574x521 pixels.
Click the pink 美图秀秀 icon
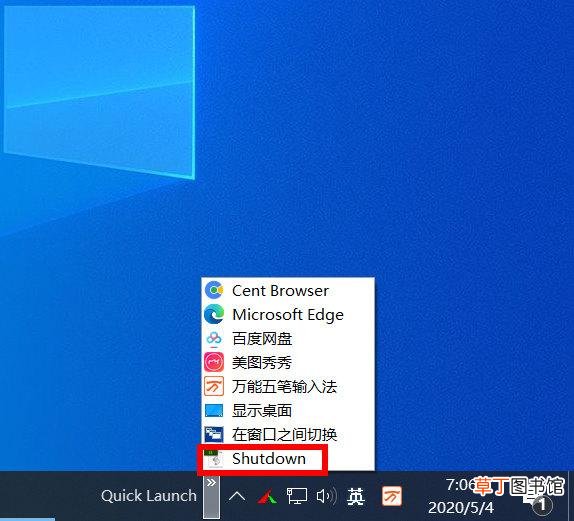[214, 362]
